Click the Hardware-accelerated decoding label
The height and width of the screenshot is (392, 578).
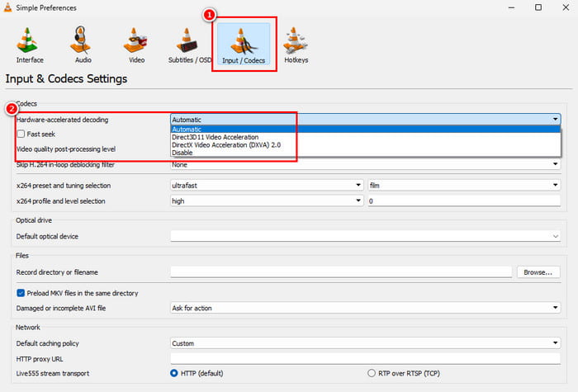62,120
